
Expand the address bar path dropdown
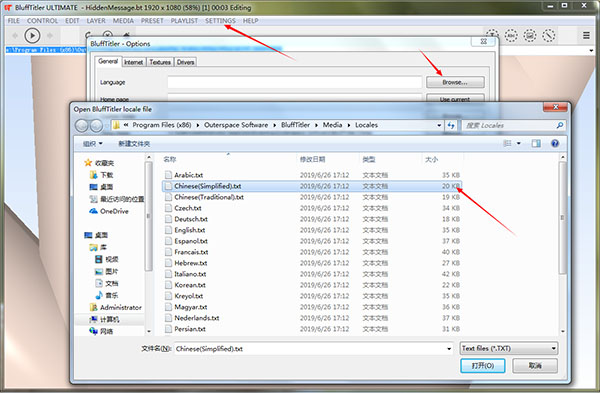[x=439, y=125]
